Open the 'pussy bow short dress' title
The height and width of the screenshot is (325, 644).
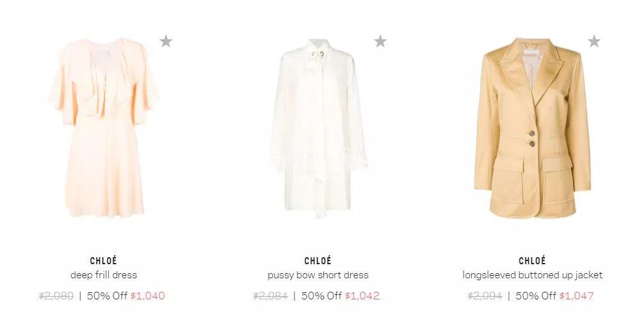coord(318,275)
